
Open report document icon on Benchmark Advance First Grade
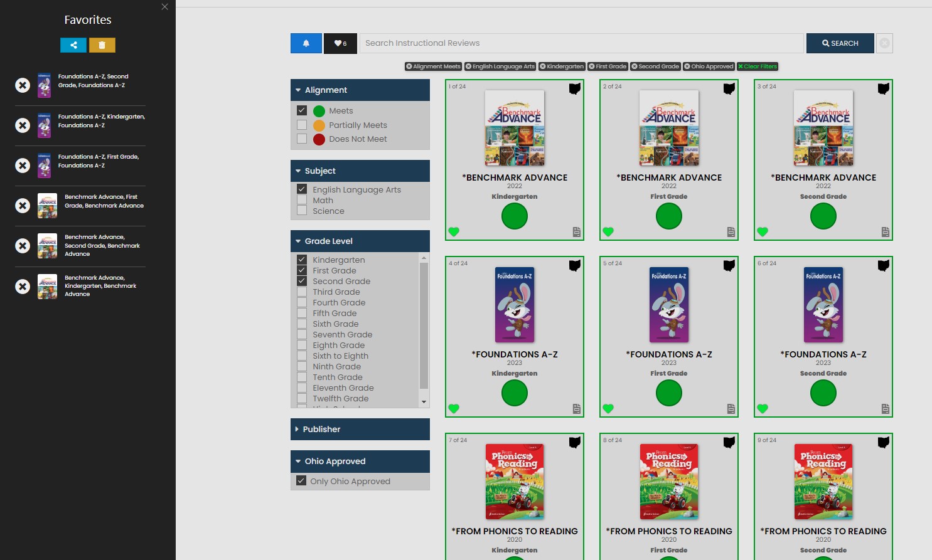(x=731, y=232)
